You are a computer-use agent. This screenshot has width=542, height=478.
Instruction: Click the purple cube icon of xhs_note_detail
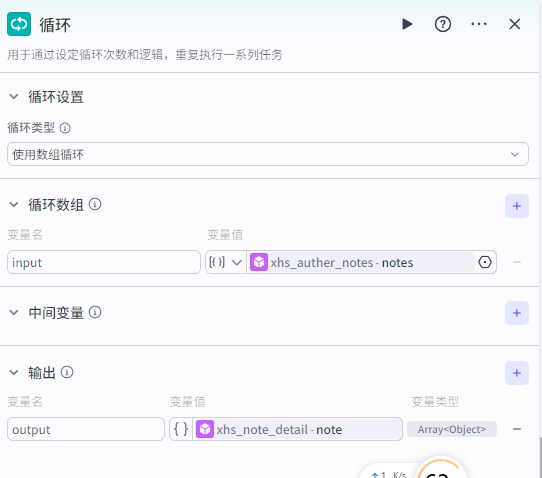205,429
